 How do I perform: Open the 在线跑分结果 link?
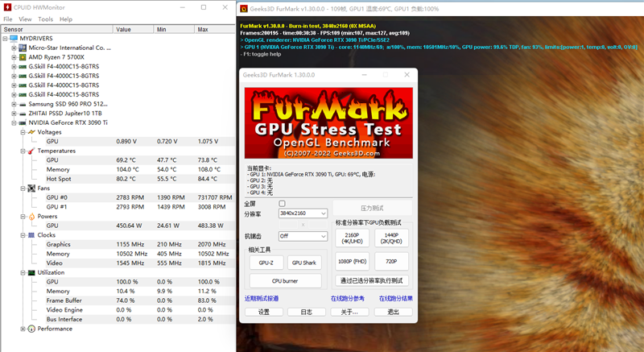coord(395,299)
